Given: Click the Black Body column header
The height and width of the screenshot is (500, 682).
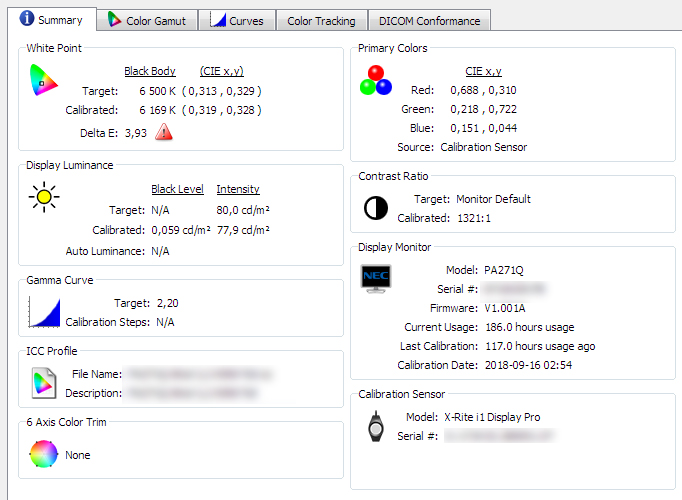Looking at the screenshot, I should (x=150, y=71).
